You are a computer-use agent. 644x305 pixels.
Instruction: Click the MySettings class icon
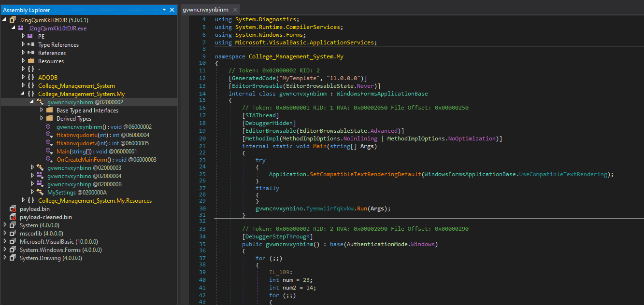click(x=40, y=193)
